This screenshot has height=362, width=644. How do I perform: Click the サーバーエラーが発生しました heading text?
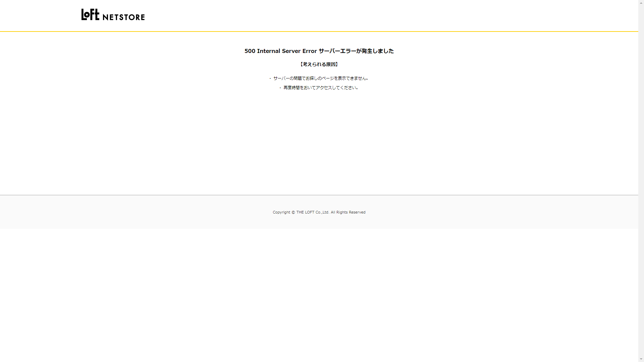356,51
